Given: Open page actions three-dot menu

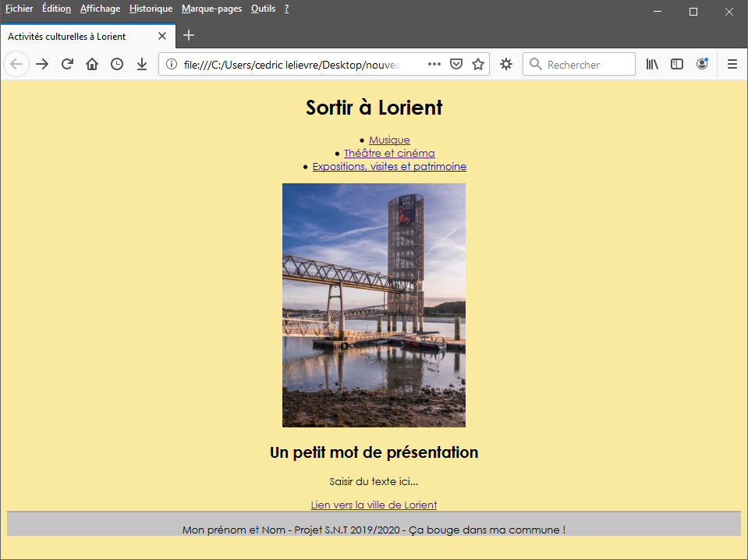Looking at the screenshot, I should tap(434, 64).
